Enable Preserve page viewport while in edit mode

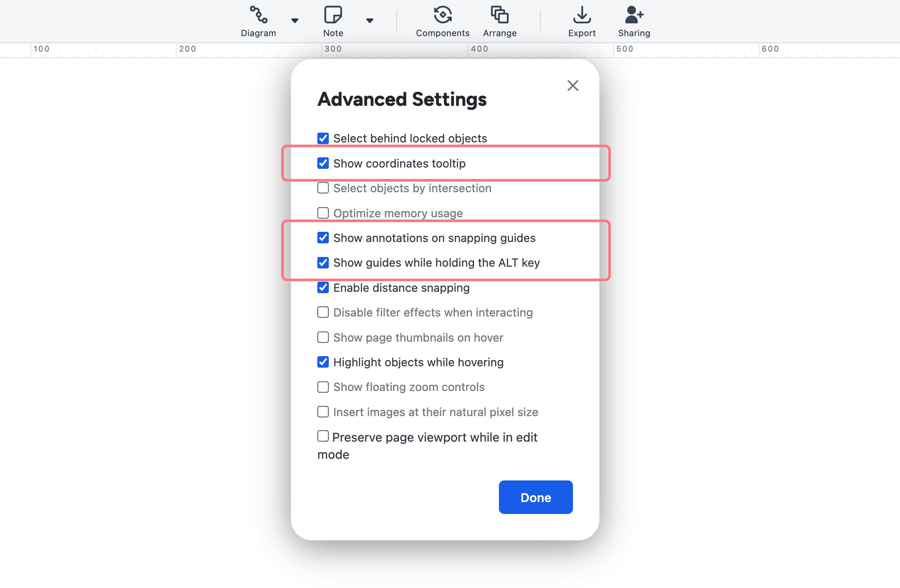[x=323, y=436]
